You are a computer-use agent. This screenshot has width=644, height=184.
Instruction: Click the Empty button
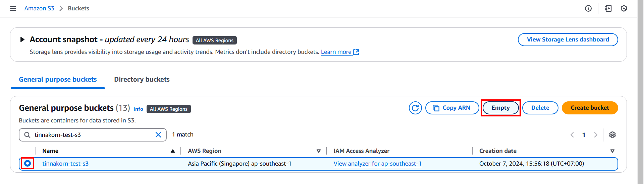(501, 108)
